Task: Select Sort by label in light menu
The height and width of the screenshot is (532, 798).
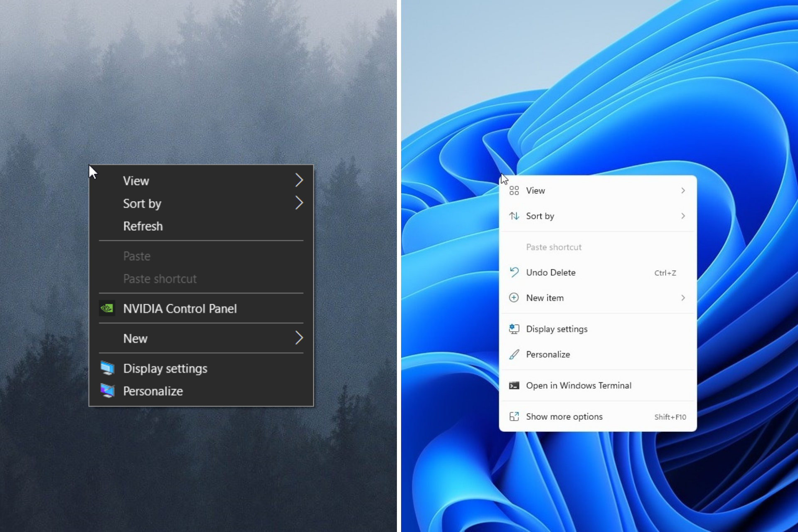Action: [540, 216]
